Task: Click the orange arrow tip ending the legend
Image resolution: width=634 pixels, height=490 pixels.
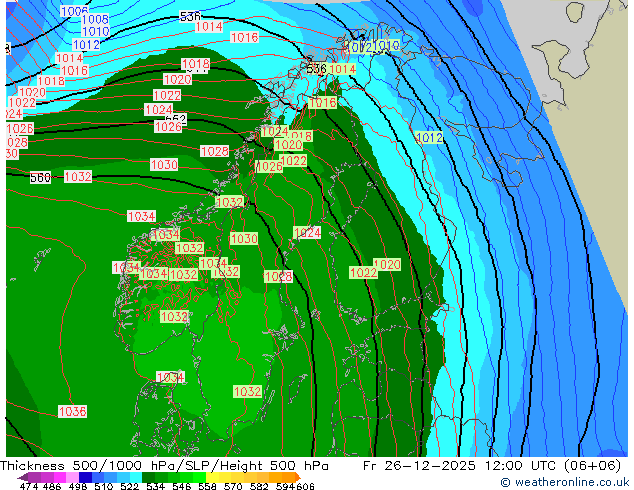Action: click(298, 477)
